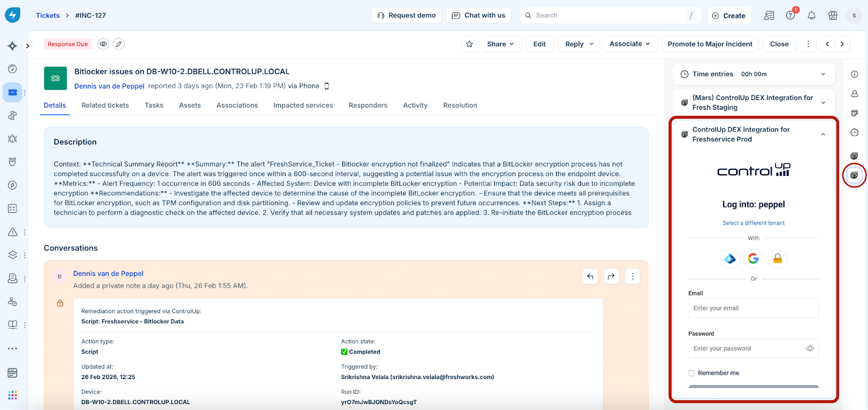Image resolution: width=868 pixels, height=410 pixels.
Task: Check the Remember me checkbox
Action: point(692,373)
